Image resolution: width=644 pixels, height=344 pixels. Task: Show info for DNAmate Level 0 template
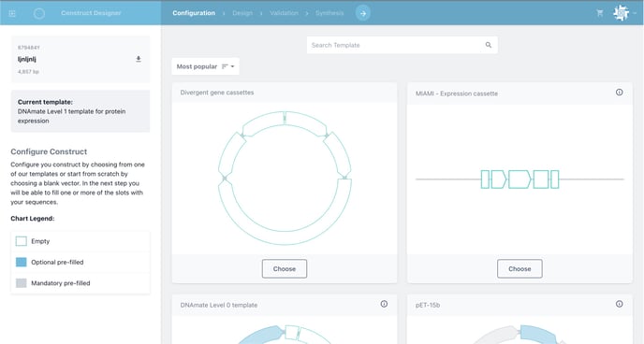(384, 304)
